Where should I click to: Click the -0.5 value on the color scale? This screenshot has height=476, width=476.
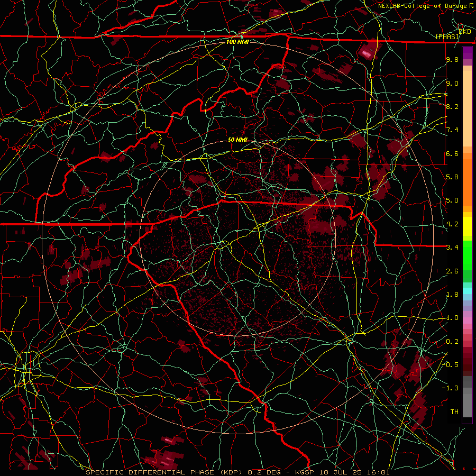point(450,365)
